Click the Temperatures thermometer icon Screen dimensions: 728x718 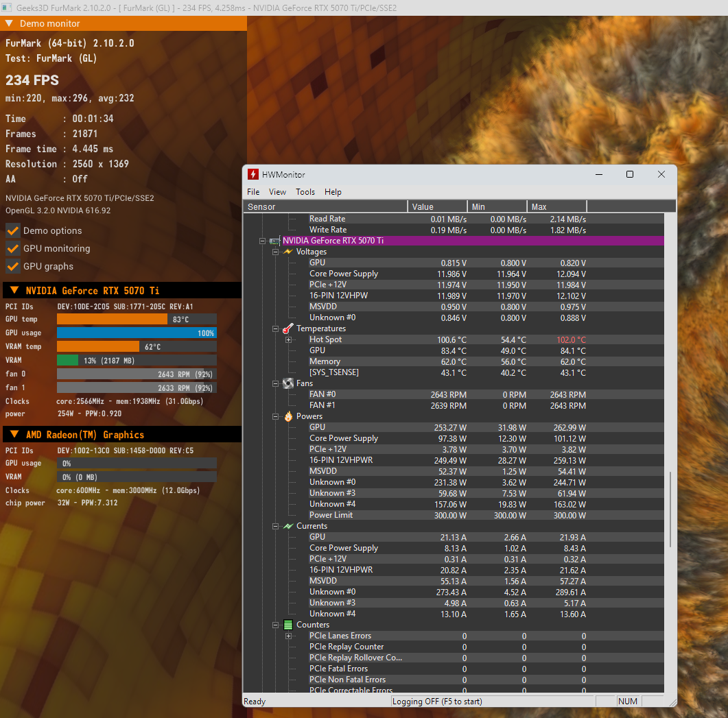[288, 328]
